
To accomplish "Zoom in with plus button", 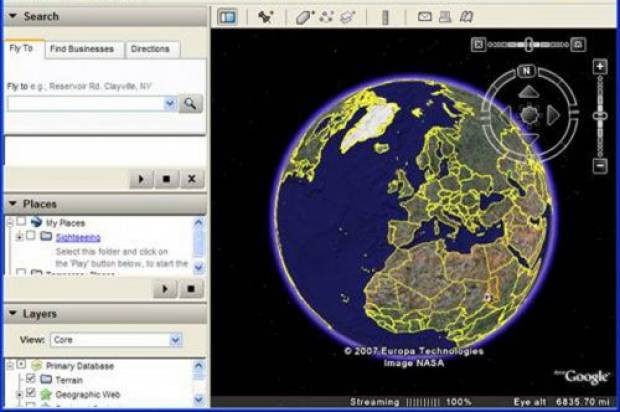I will (600, 66).
